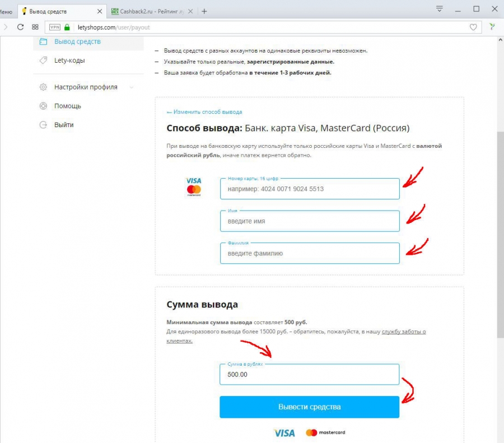This screenshot has height=443, width=504.
Task: Click the green padlock security icon
Action: pyautogui.click(x=67, y=27)
